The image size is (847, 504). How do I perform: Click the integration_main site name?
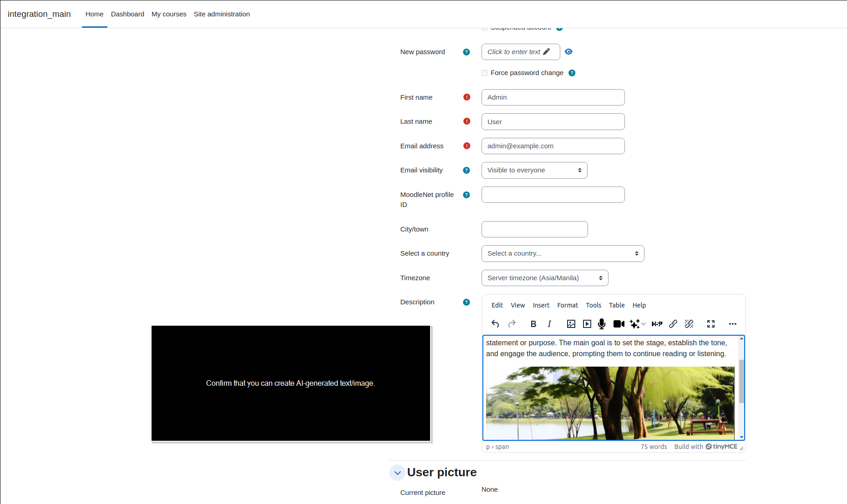(x=39, y=14)
